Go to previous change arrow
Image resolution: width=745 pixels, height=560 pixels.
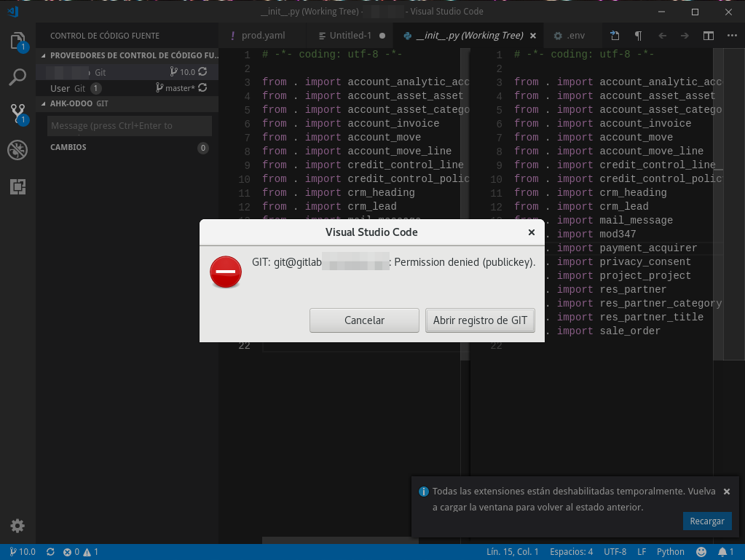662,36
